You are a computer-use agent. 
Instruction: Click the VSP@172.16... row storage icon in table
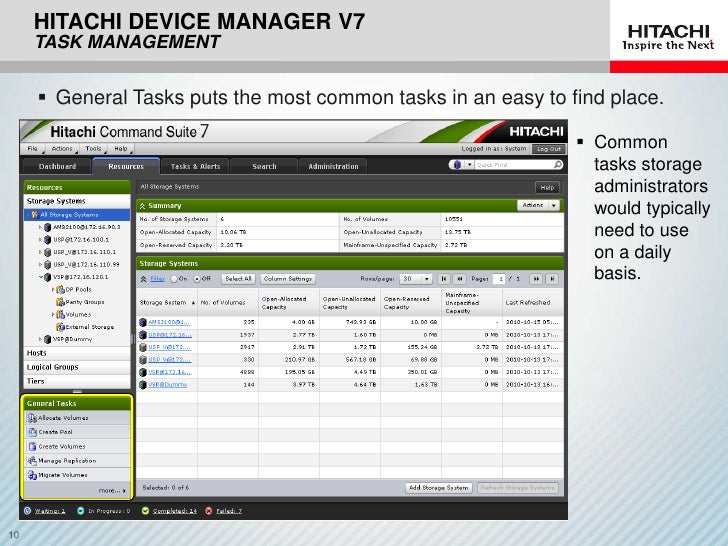tap(143, 372)
